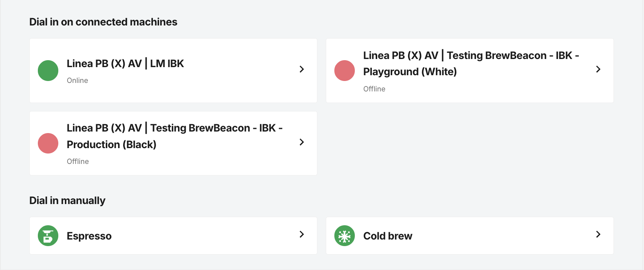Choose Espresso manual dial-in label
The height and width of the screenshot is (270, 644).
click(89, 236)
